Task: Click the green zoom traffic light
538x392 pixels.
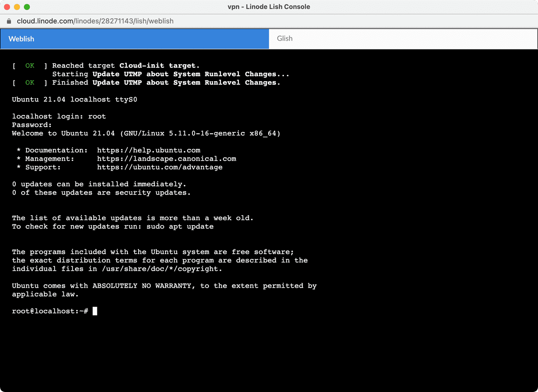Action: (26, 7)
